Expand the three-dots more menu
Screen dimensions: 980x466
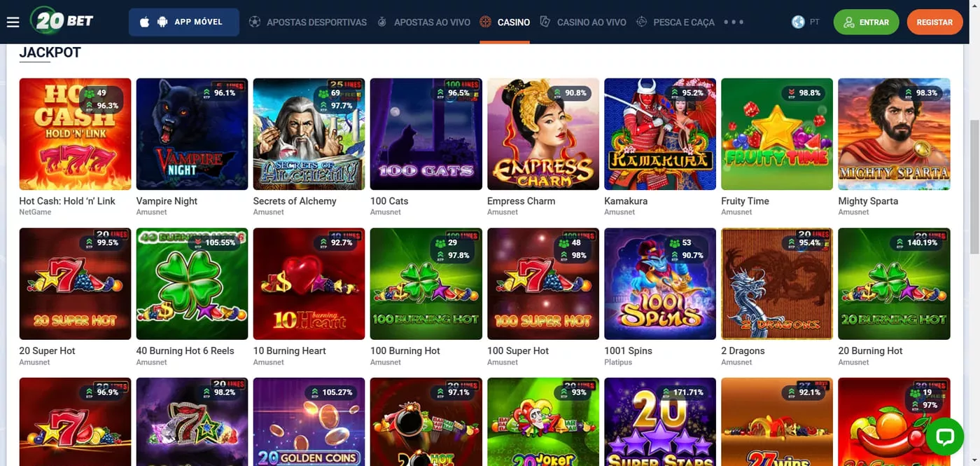734,22
